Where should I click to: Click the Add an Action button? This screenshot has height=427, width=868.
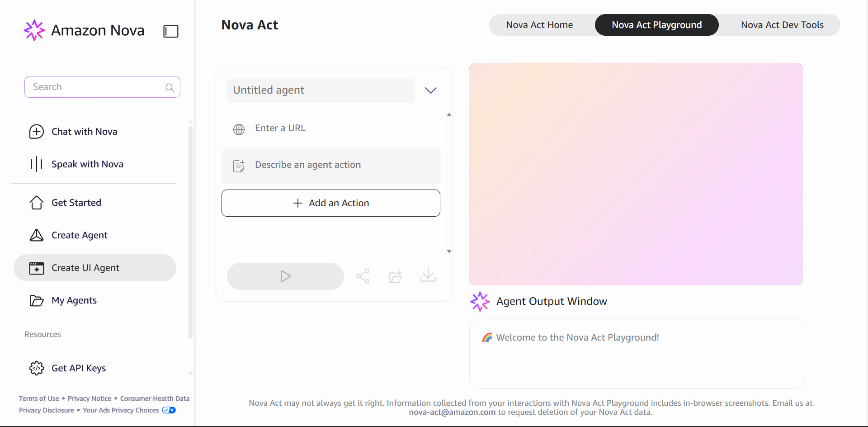coord(331,203)
